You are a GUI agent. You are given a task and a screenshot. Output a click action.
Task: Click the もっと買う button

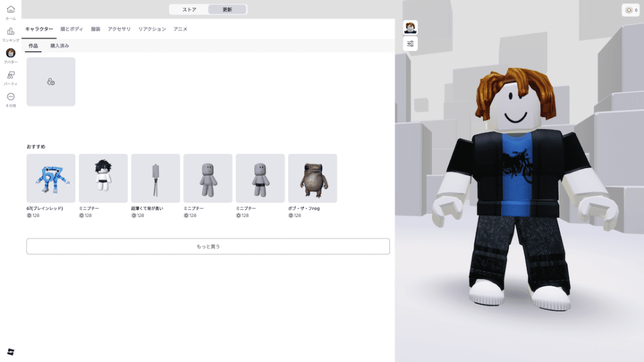[x=208, y=246]
